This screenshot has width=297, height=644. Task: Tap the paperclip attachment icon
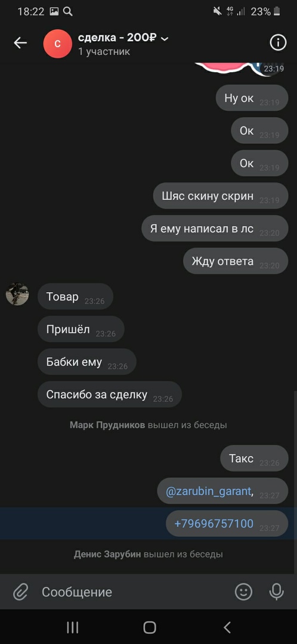(20, 592)
